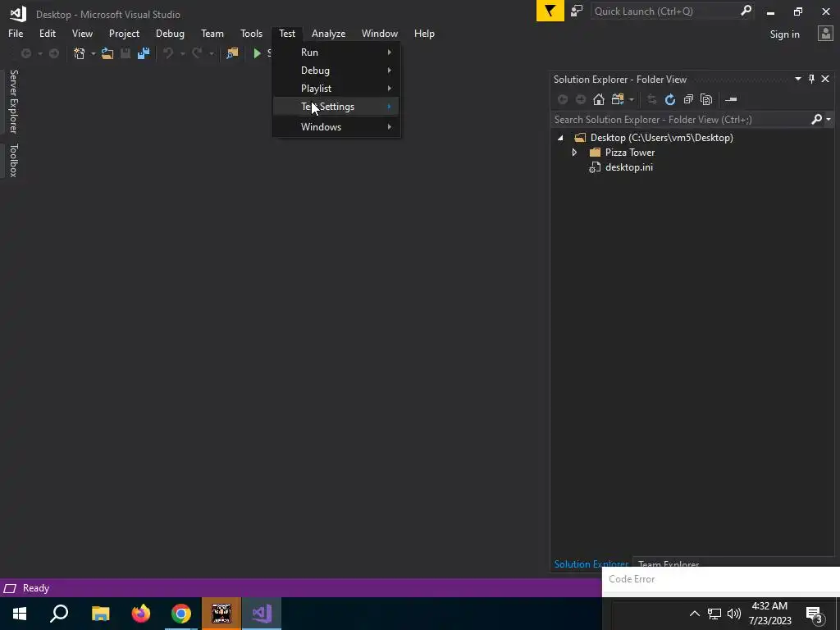The height and width of the screenshot is (630, 840).
Task: Click the New Project toolbar icon
Action: (x=80, y=53)
